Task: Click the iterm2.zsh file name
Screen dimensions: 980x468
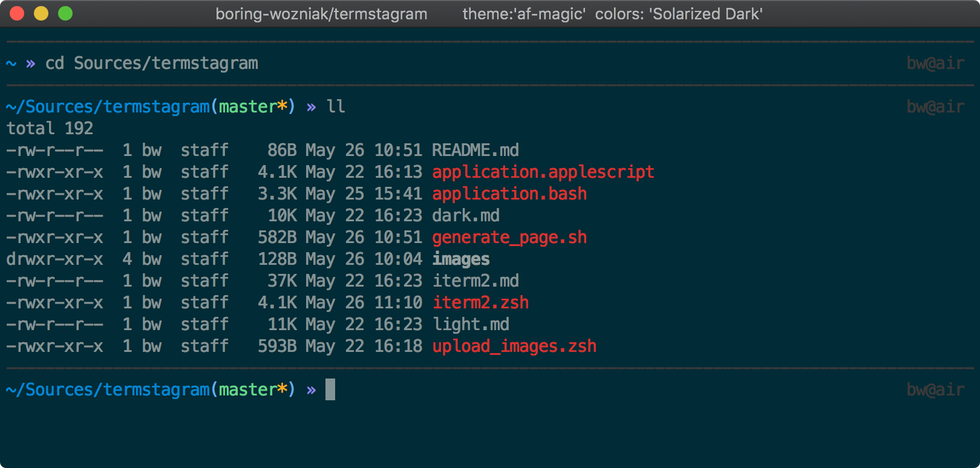Action: (480, 302)
